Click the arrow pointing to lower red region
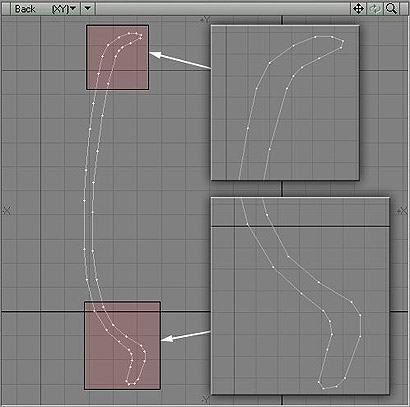Image resolution: width=410 pixels, height=407 pixels. click(186, 336)
